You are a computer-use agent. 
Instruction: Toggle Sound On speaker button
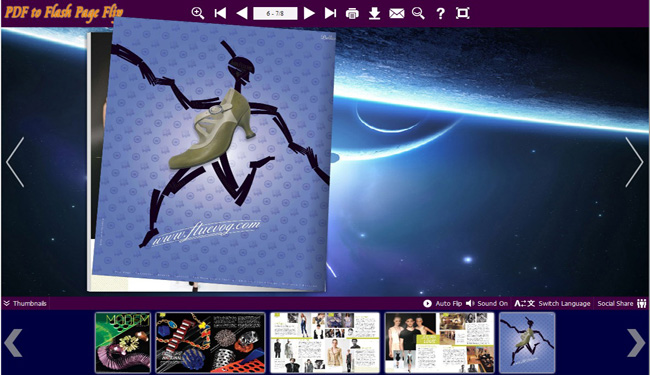point(487,303)
